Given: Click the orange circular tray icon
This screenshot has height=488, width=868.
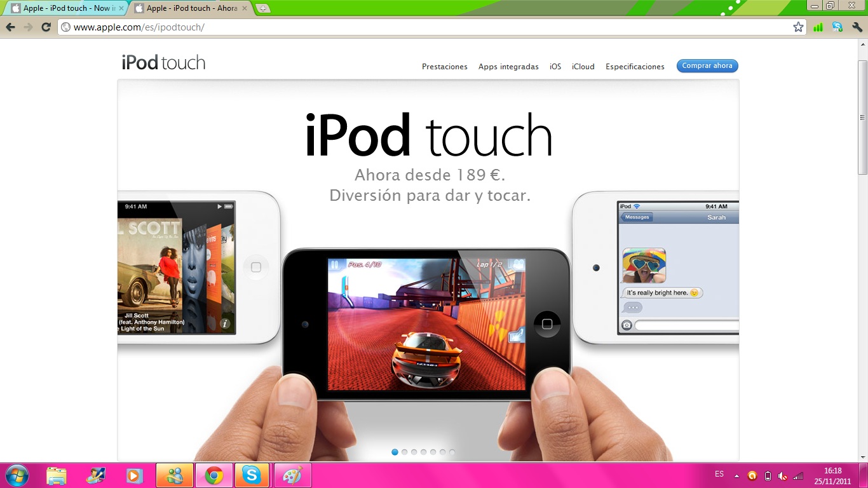Looking at the screenshot, I should pyautogui.click(x=752, y=475).
